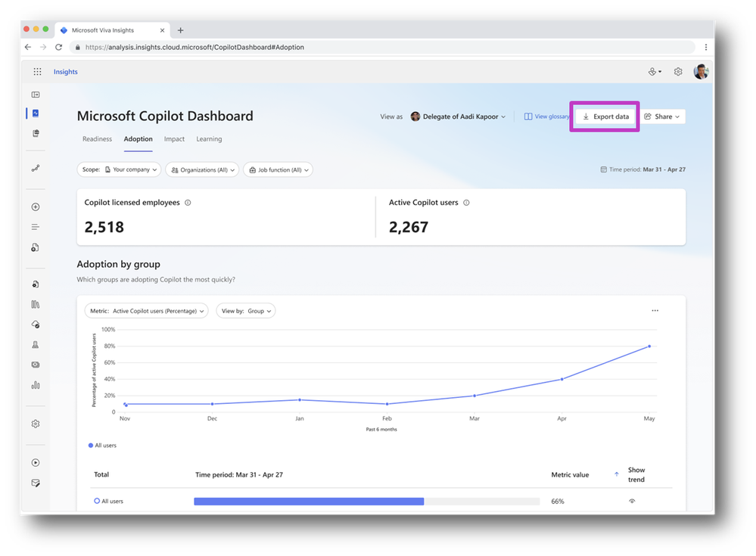This screenshot has width=756, height=556.
Task: Reload the page with browser refresh button
Action: pyautogui.click(x=58, y=47)
